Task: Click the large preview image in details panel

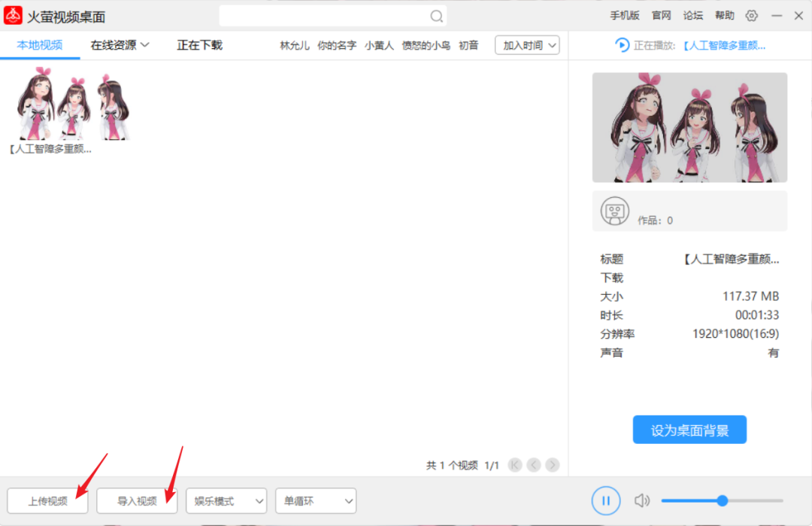Action: (689, 127)
